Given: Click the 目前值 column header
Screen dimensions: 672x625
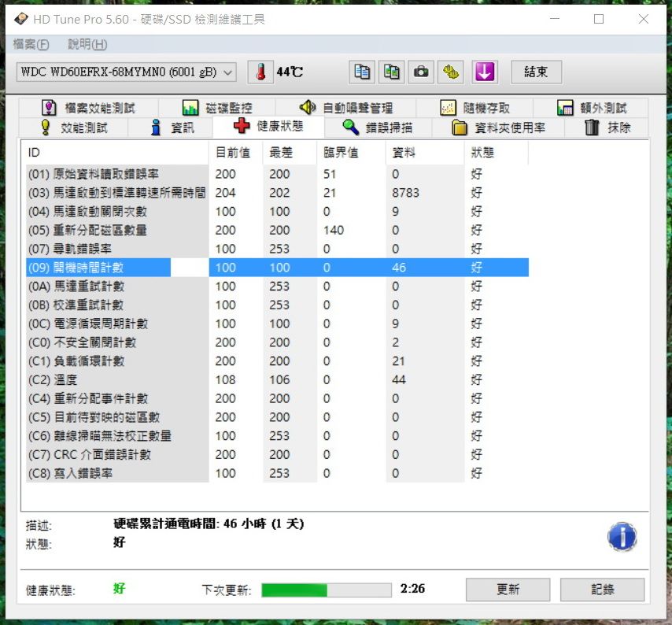Looking at the screenshot, I should click(x=236, y=153).
